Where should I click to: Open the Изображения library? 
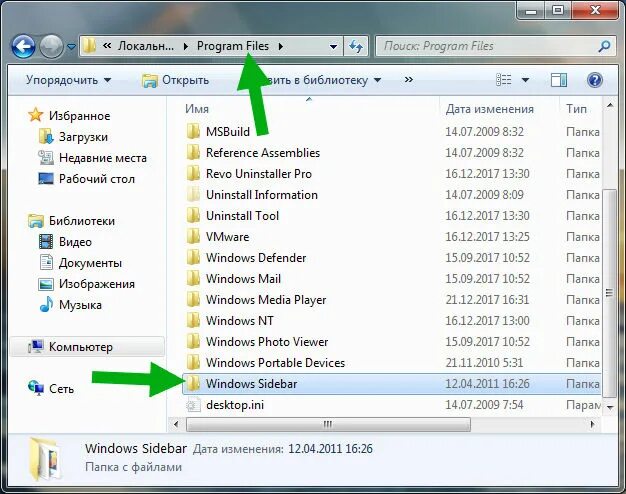click(x=97, y=284)
